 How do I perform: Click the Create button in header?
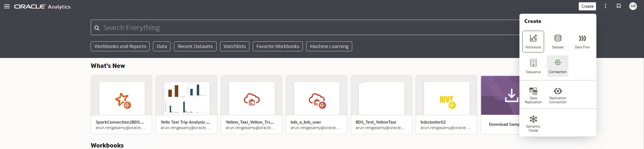tap(587, 6)
